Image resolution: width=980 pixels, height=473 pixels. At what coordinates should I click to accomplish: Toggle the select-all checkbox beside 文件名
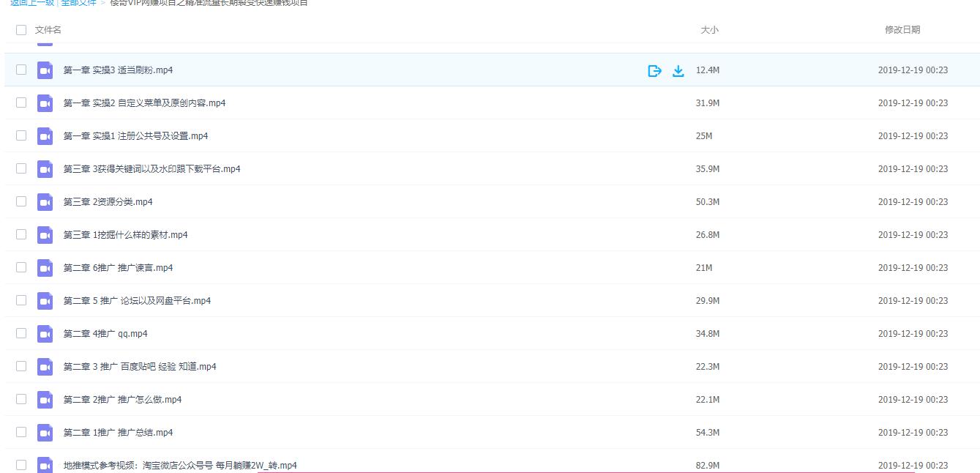coord(20,30)
